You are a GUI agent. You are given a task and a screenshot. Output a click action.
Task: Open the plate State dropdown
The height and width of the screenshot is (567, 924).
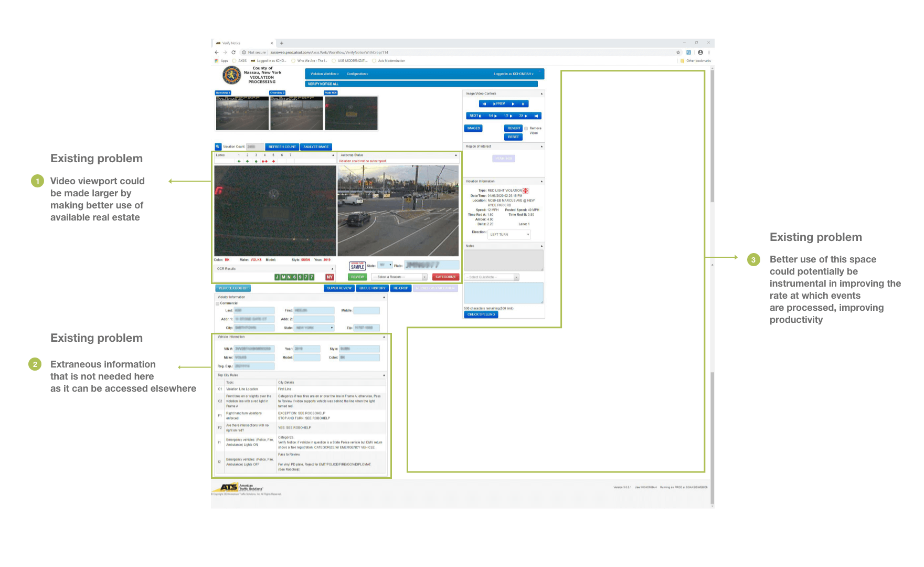click(x=385, y=265)
